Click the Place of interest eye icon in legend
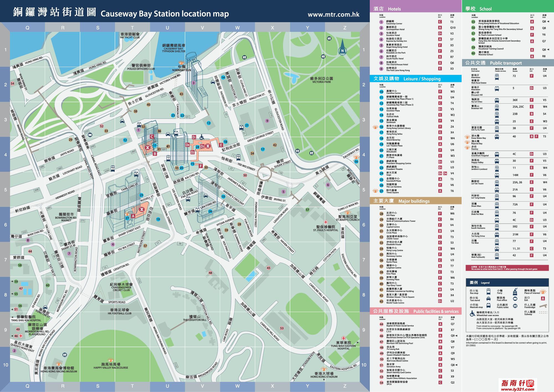Screen dimensions: 554x392 coord(543,292)
